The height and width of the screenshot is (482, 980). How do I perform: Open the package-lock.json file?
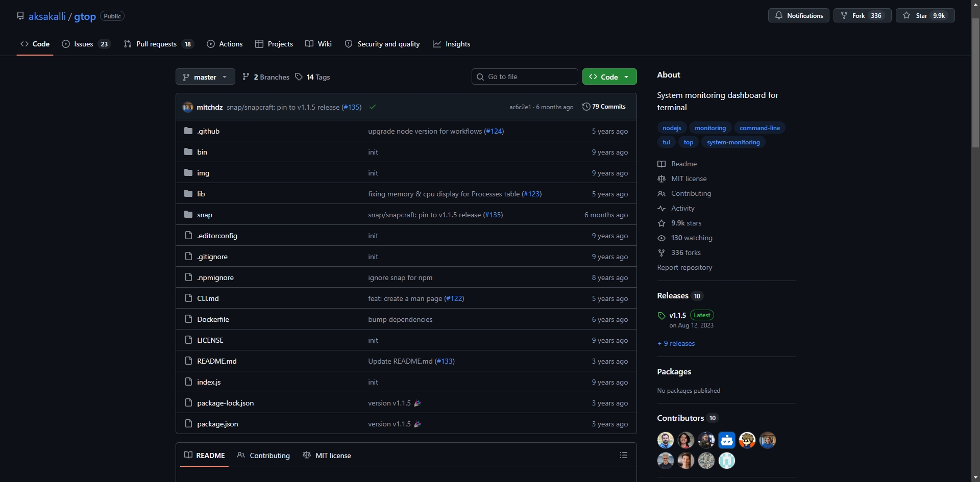click(226, 403)
